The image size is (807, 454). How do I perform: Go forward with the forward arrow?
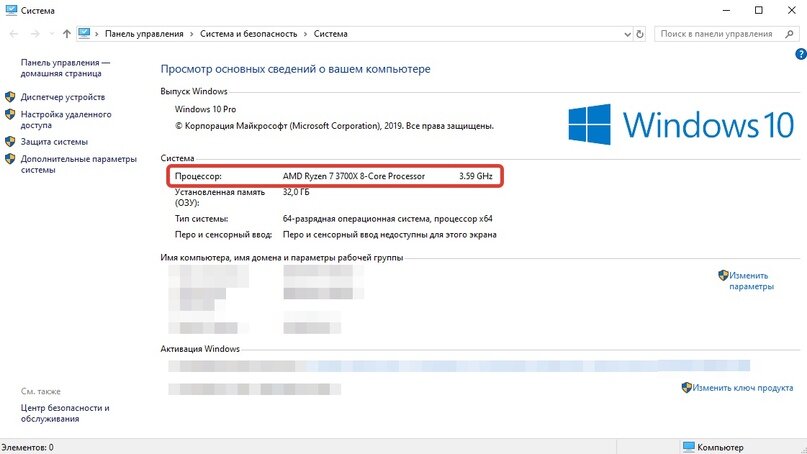(34, 34)
